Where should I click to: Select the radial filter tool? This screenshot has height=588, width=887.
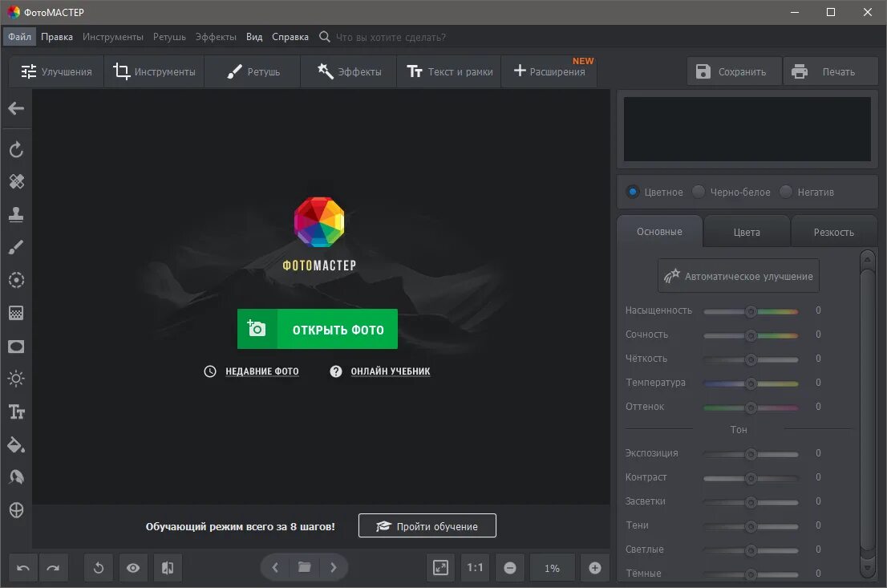click(16, 280)
